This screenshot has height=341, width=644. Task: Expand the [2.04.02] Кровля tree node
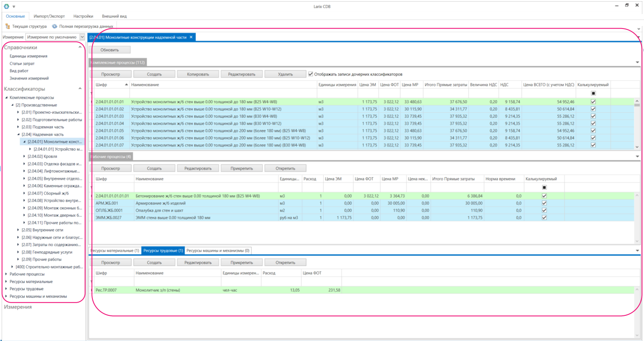coord(24,156)
